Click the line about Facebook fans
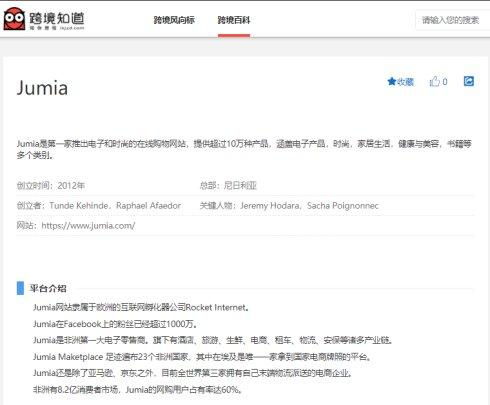Screen dimensions: 490x405 [115, 324]
